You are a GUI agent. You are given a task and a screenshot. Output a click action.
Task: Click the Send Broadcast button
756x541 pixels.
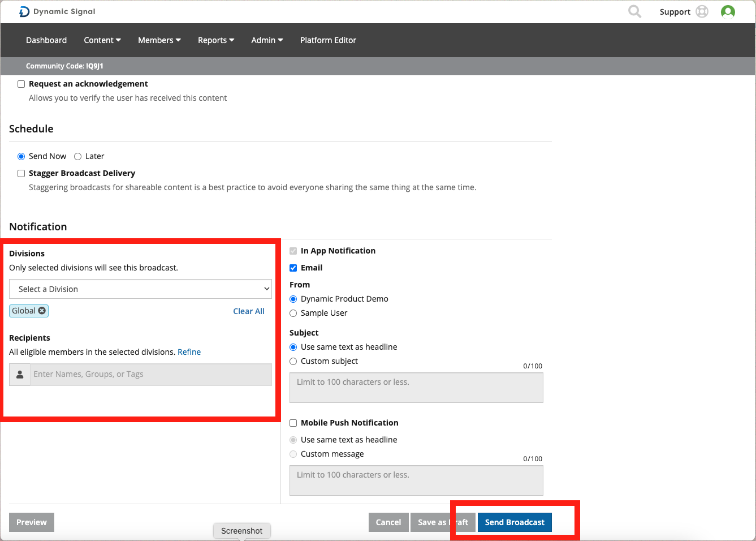tap(514, 522)
